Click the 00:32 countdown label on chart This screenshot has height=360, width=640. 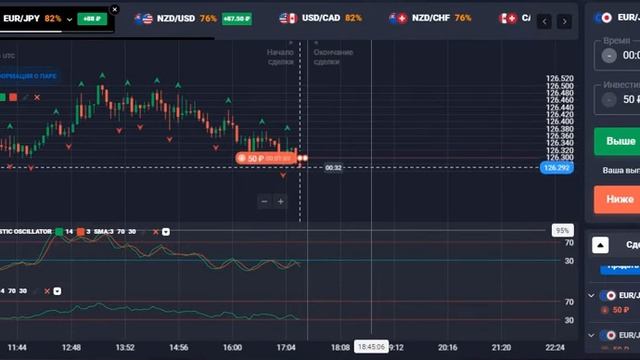click(333, 168)
